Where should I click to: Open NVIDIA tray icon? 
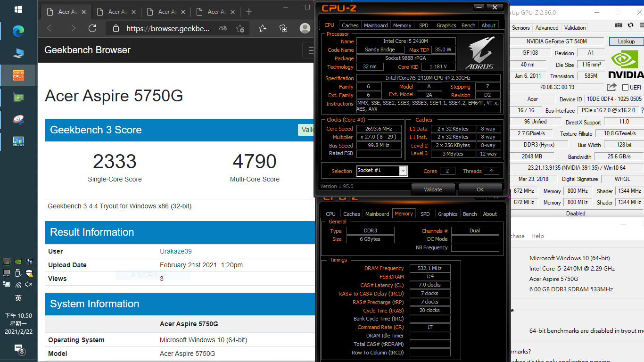point(18,261)
